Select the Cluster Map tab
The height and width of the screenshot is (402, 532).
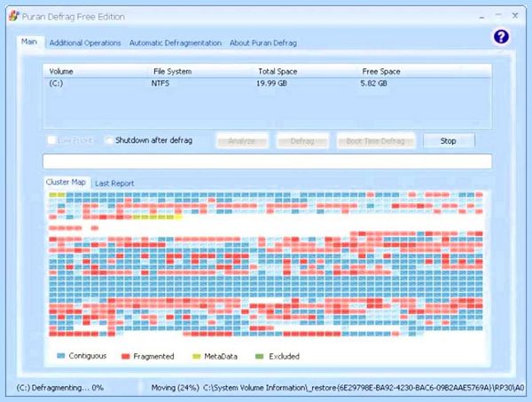(x=66, y=182)
